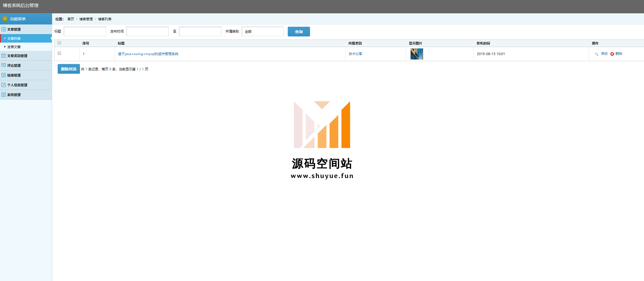Expand the 文章类别管理 menu section
644x281 pixels.
pos(26,56)
